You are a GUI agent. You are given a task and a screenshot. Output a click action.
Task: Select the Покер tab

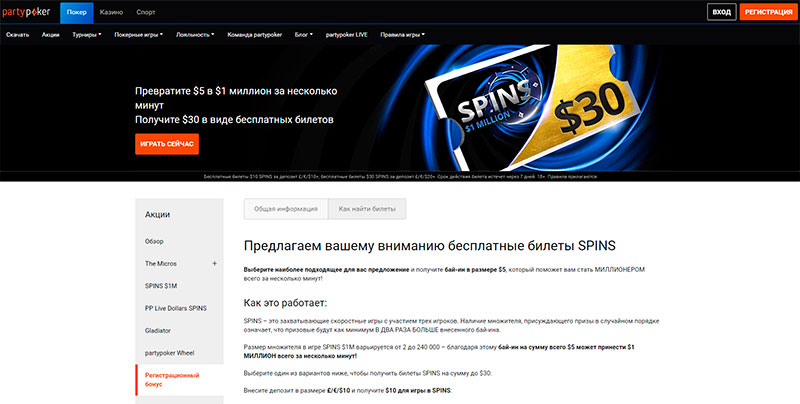click(x=76, y=12)
